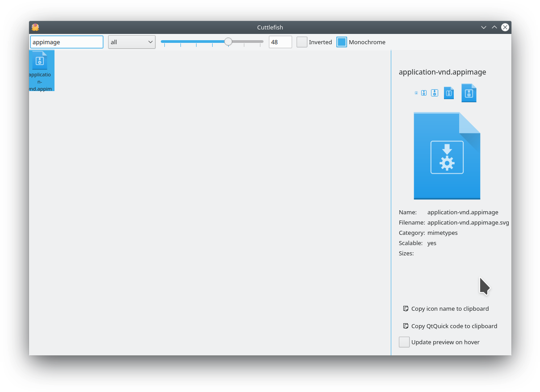This screenshot has width=540, height=392.
Task: Click the large appimage preview image
Action: 447,155
